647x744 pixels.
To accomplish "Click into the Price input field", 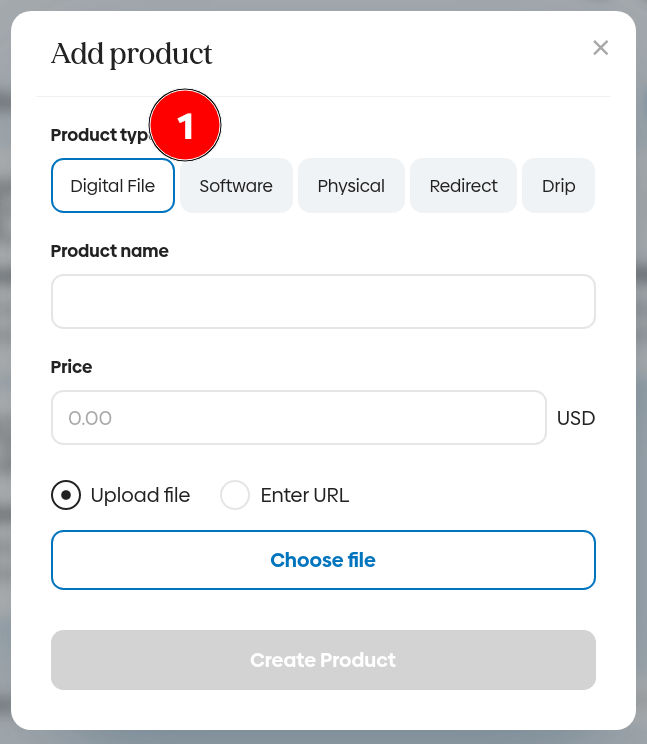I will pos(299,418).
